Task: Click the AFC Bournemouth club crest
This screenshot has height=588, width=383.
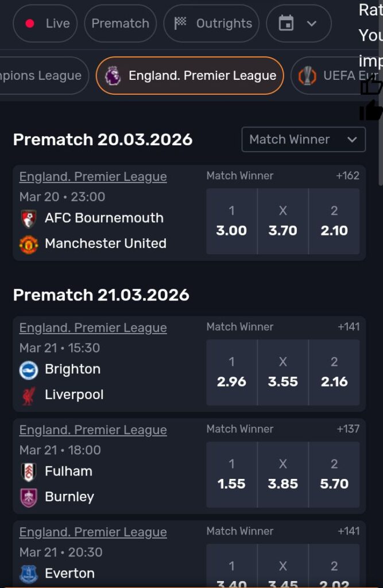Action: (28, 218)
